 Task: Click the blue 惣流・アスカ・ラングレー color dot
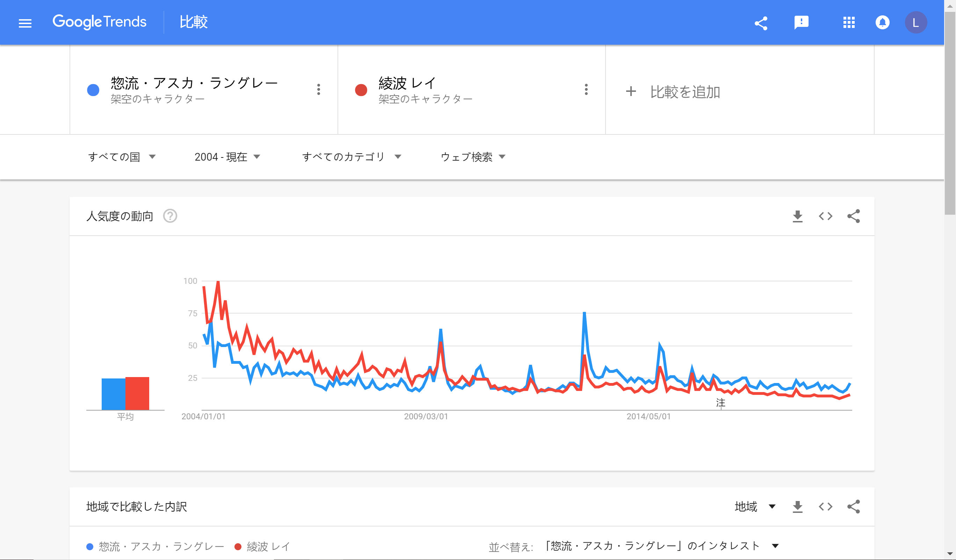coord(93,90)
